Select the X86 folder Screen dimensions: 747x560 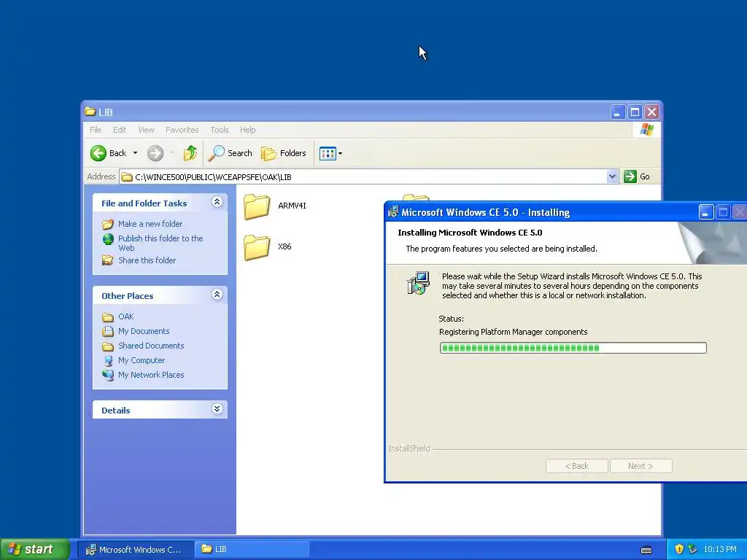click(268, 247)
